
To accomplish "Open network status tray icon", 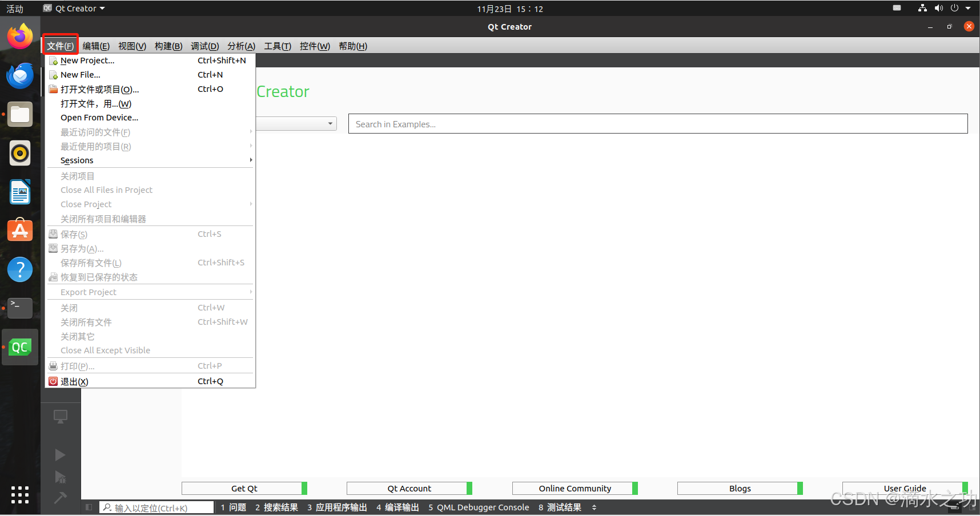I will (922, 8).
